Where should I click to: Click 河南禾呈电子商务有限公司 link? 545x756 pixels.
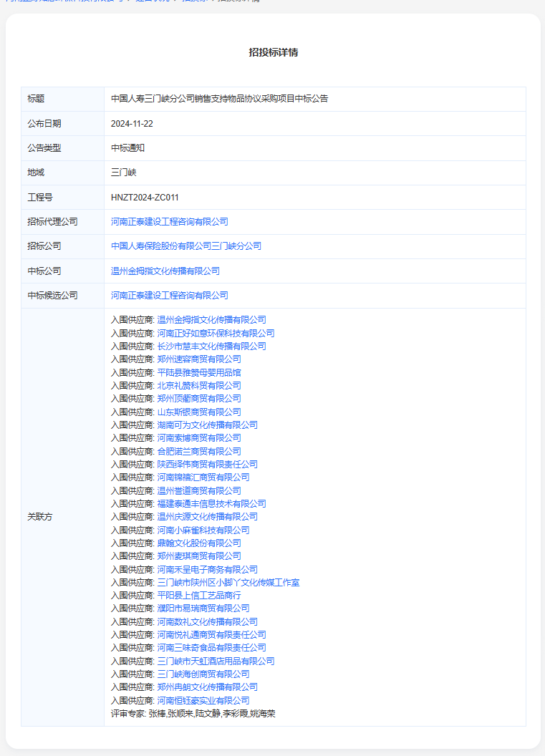pos(207,570)
